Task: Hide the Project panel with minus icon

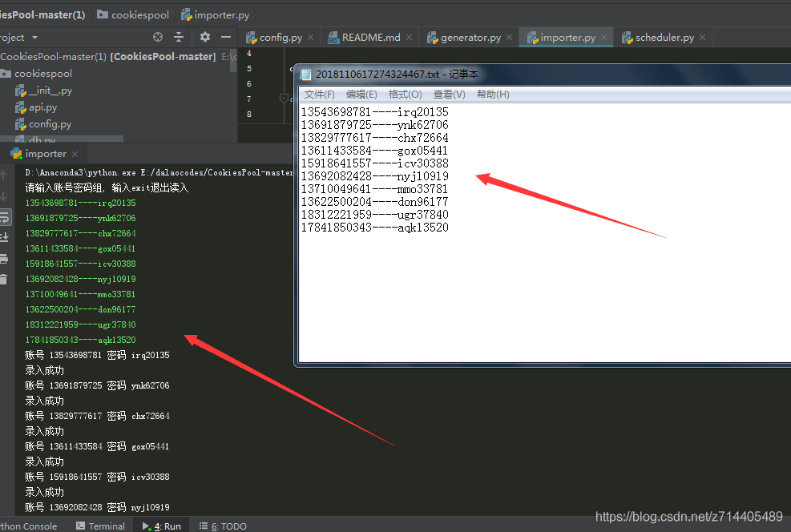Action: pos(226,37)
